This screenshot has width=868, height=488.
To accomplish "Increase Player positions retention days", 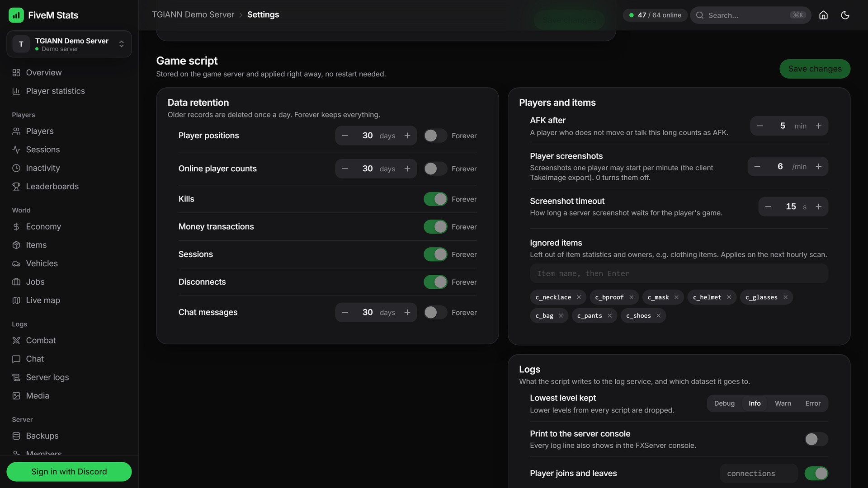I will [407, 136].
